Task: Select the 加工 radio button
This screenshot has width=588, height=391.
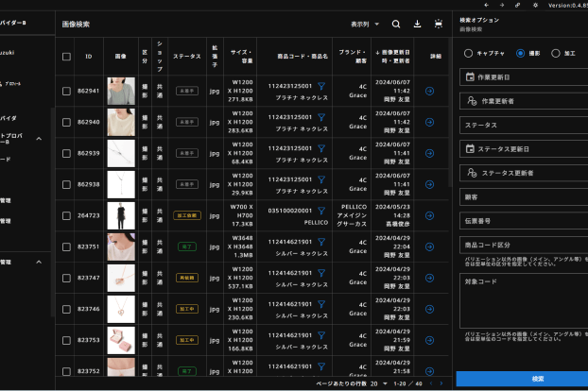Action: 555,53
